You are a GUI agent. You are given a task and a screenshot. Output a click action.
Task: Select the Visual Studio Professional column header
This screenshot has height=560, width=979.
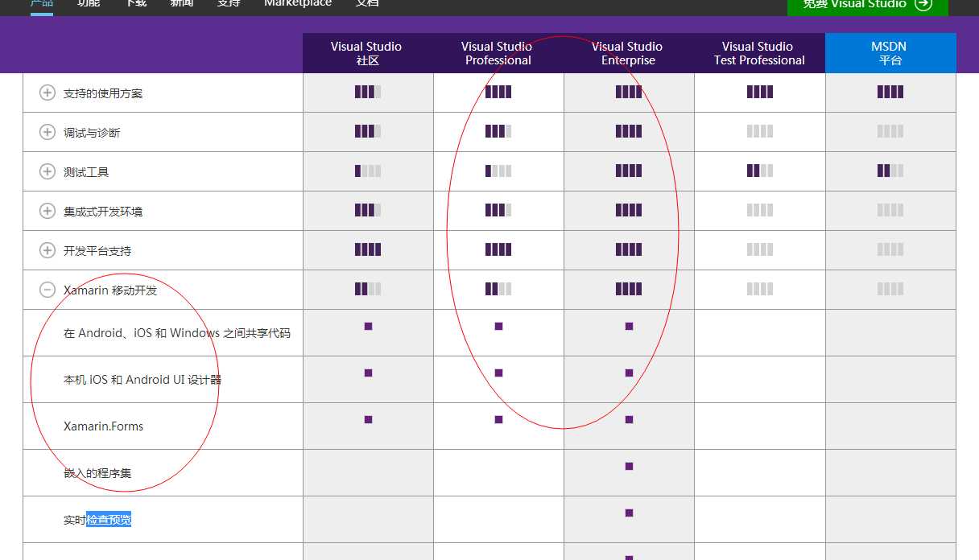tap(498, 53)
